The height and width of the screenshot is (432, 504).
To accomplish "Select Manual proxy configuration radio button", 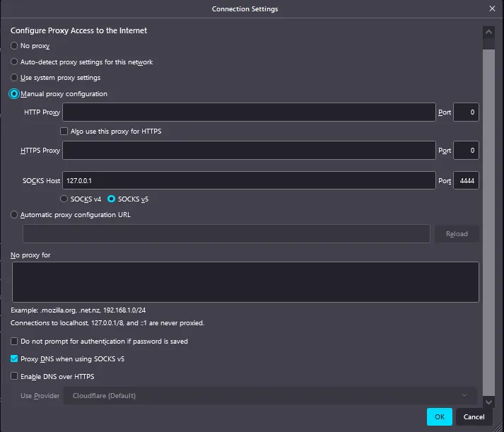I will tap(14, 94).
